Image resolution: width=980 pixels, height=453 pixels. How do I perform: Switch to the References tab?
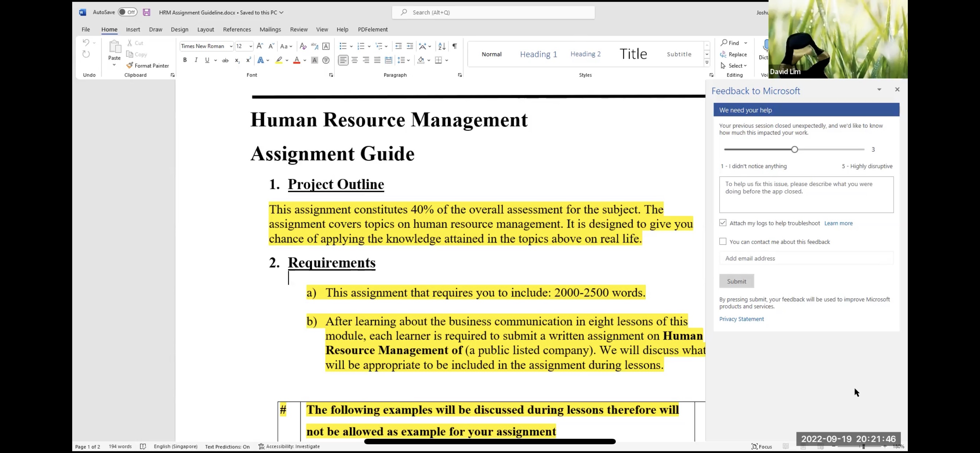point(237,29)
